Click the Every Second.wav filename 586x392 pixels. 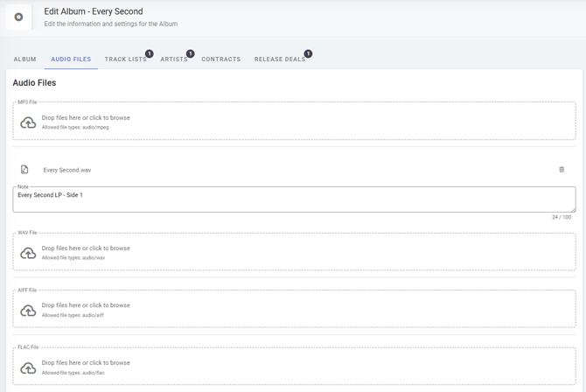click(67, 170)
